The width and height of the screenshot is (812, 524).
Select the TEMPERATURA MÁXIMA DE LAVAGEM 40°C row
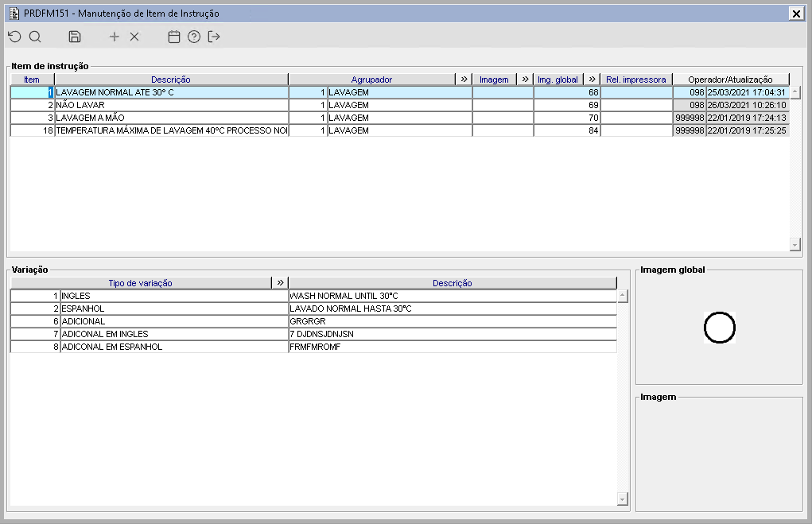point(171,130)
